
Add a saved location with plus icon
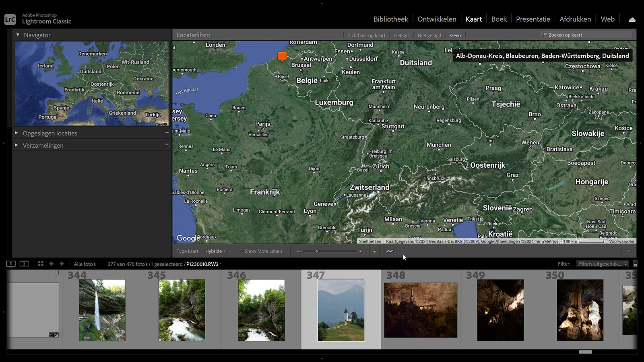(x=167, y=133)
